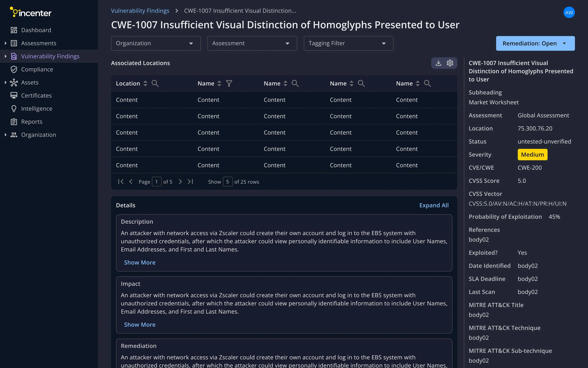Screen dimensions: 588x368
Task: Sort the Location column
Action: coord(145,84)
